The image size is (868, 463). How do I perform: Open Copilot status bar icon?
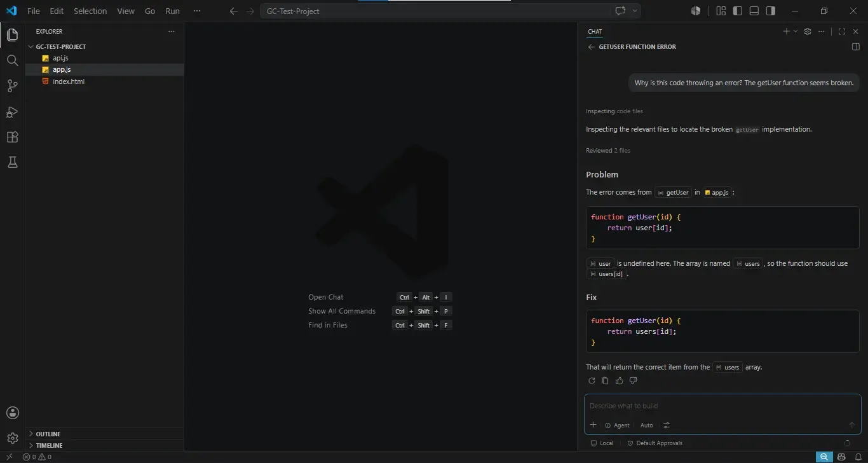pyautogui.click(x=841, y=457)
